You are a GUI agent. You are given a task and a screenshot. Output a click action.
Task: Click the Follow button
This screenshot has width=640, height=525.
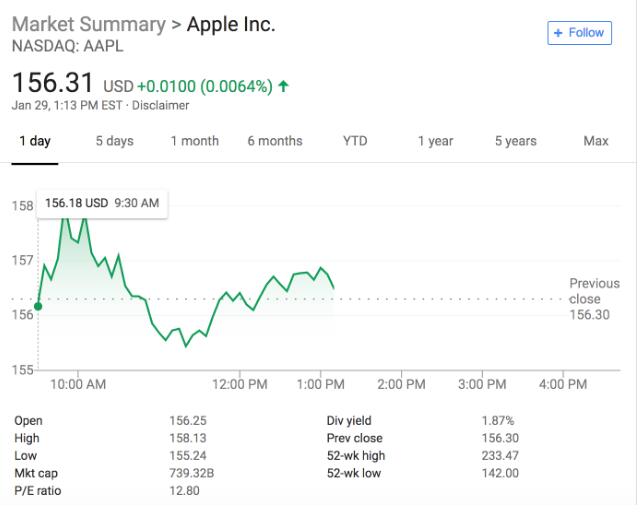point(579,33)
